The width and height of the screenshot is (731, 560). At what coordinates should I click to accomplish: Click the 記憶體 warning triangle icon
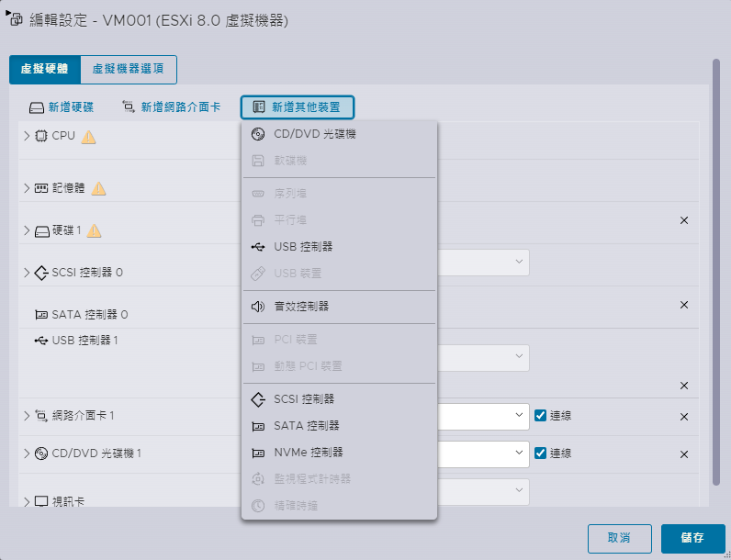pyautogui.click(x=98, y=189)
